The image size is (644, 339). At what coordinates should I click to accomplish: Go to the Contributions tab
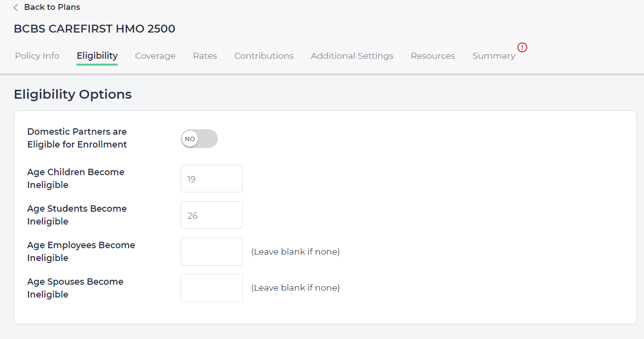264,56
